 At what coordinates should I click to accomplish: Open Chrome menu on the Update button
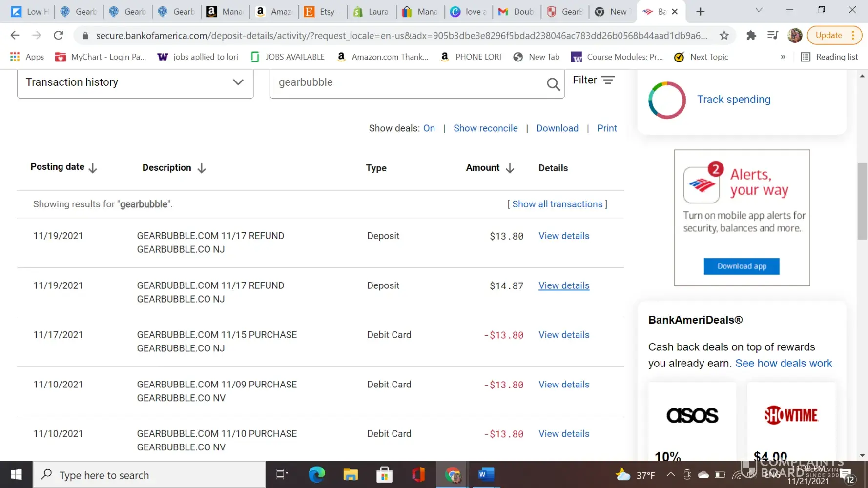point(835,35)
